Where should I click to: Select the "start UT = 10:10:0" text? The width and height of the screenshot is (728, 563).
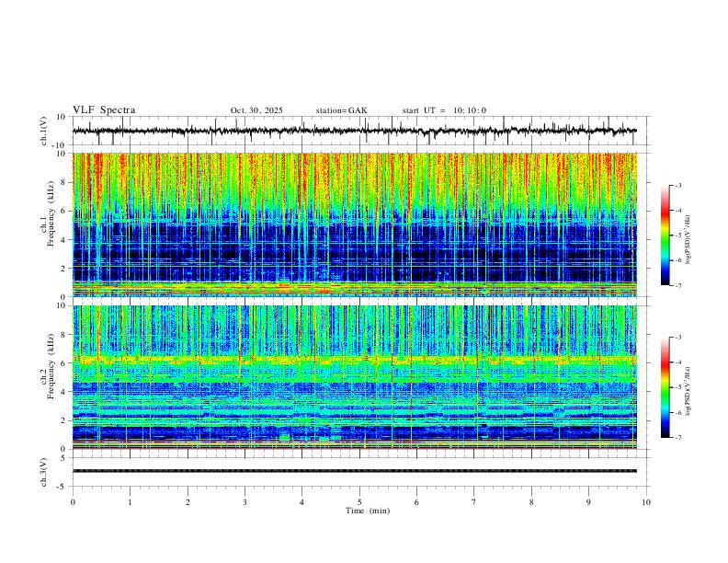[x=444, y=110]
